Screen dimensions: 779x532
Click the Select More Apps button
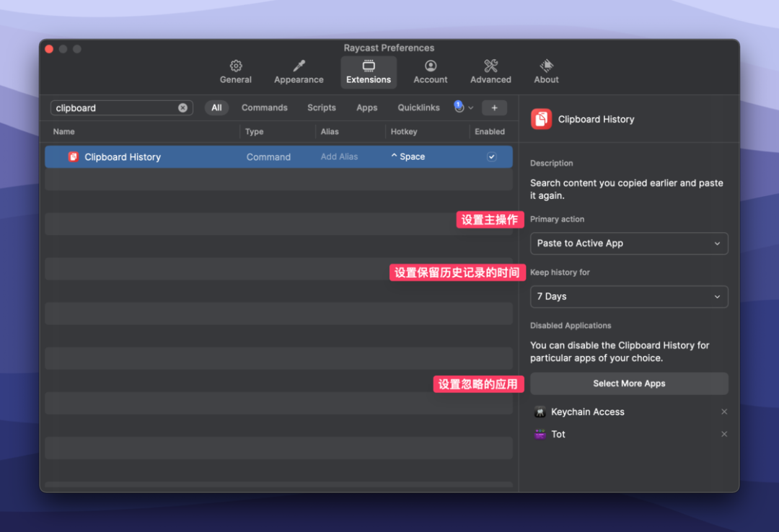pyautogui.click(x=628, y=384)
